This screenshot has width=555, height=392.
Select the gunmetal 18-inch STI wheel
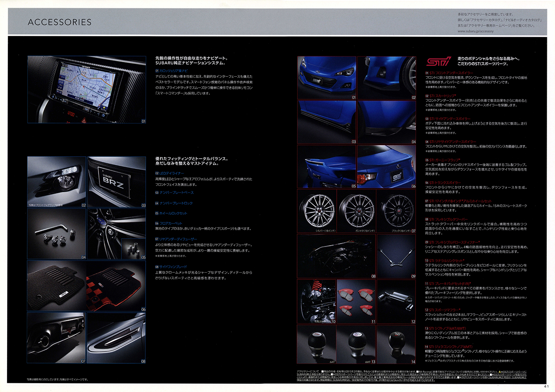pos(357,211)
